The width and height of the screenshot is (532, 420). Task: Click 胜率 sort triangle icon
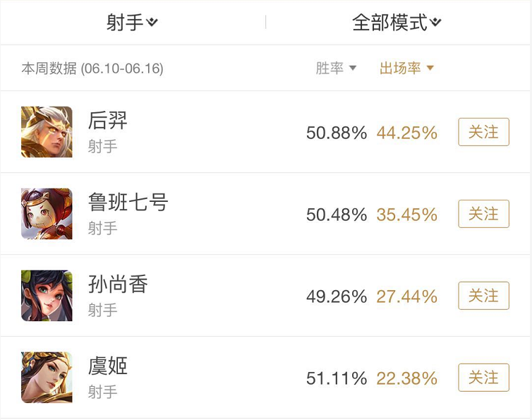[x=353, y=68]
